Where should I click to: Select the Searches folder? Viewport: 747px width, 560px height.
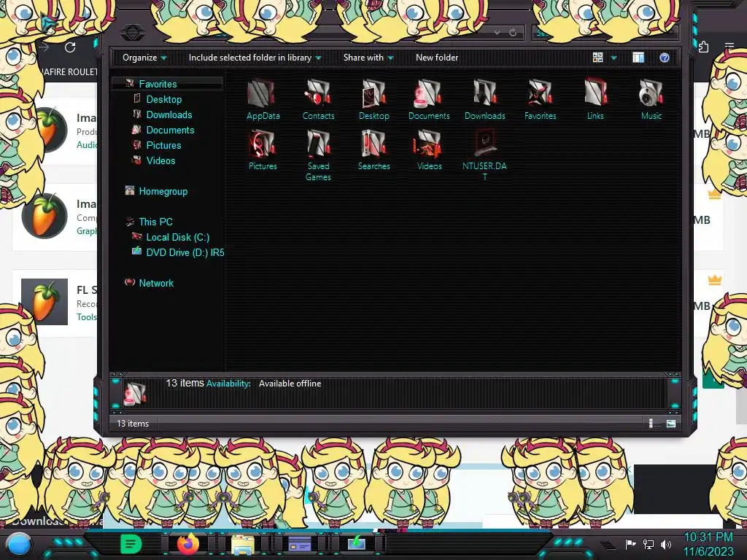tap(374, 149)
